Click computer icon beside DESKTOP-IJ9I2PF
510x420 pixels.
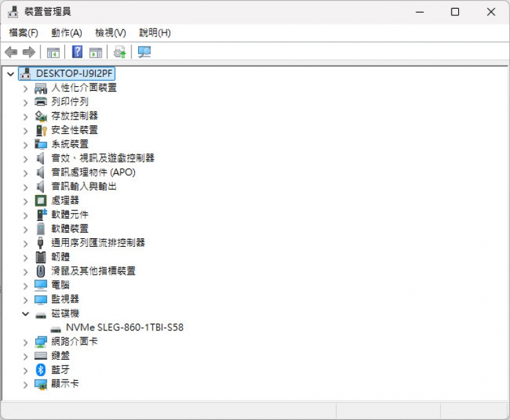[x=26, y=74]
